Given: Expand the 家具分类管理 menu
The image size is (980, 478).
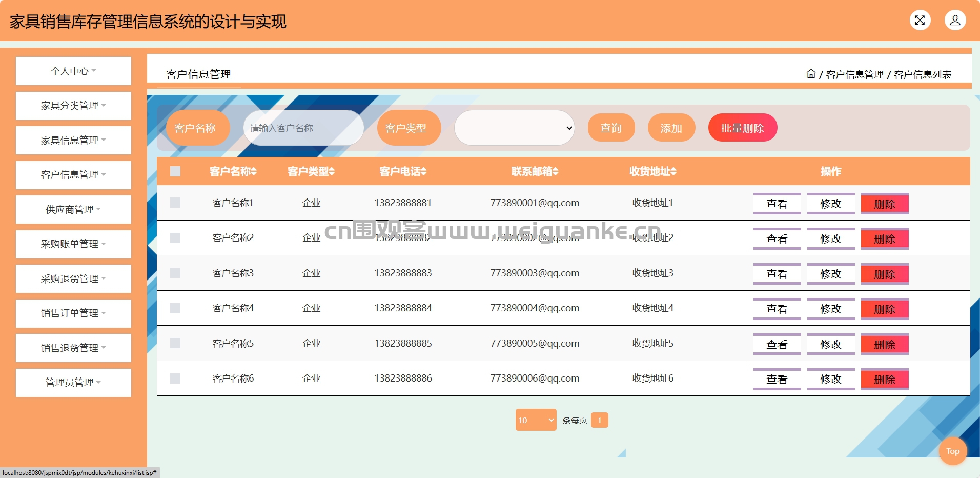Looking at the screenshot, I should point(73,106).
